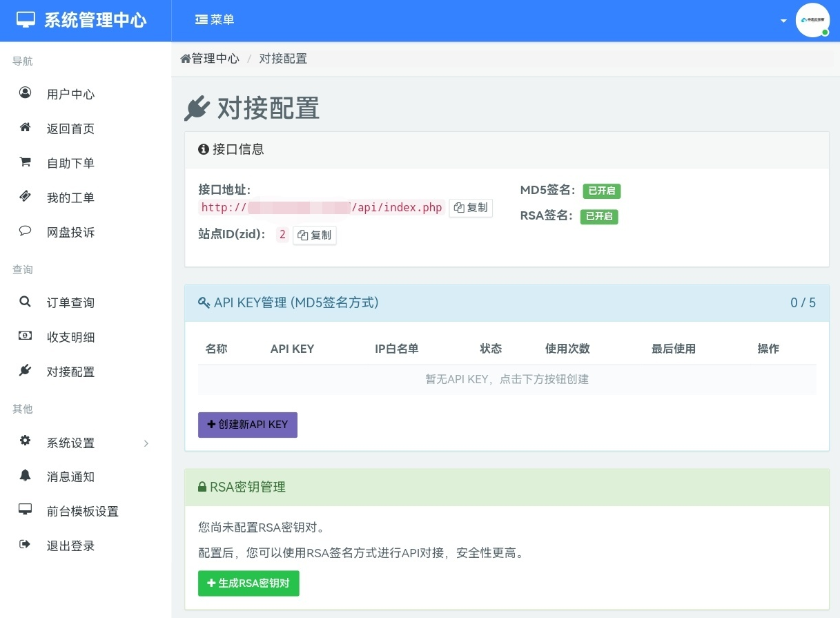
Task: Click the key icon in API KEY管理 header
Action: (204, 302)
